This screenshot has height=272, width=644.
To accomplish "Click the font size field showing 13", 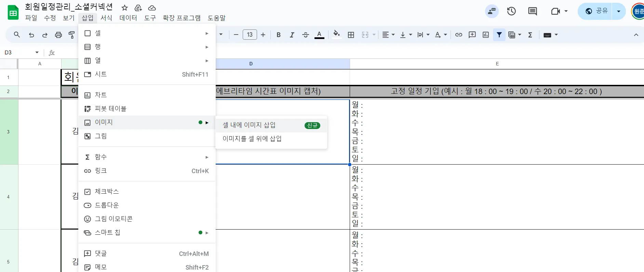I will 250,35.
